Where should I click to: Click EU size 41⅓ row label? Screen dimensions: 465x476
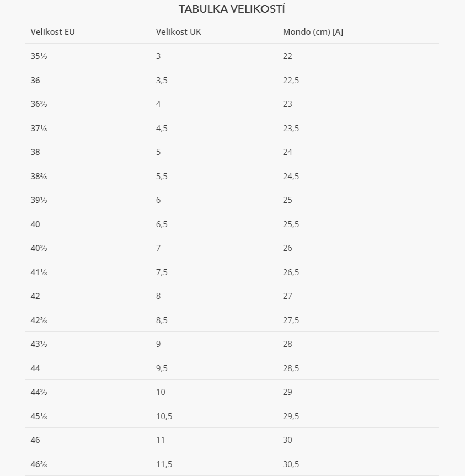tap(39, 272)
